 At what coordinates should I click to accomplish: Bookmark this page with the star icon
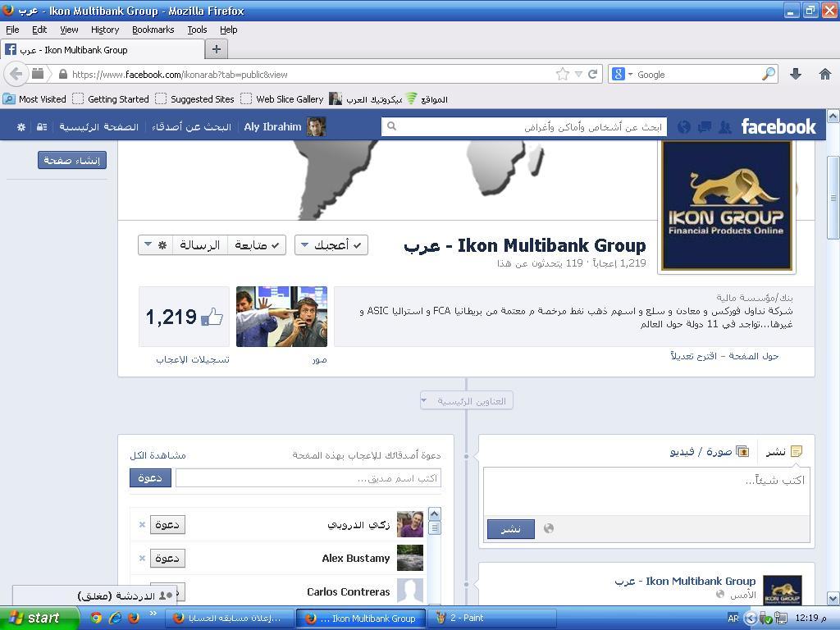click(563, 74)
